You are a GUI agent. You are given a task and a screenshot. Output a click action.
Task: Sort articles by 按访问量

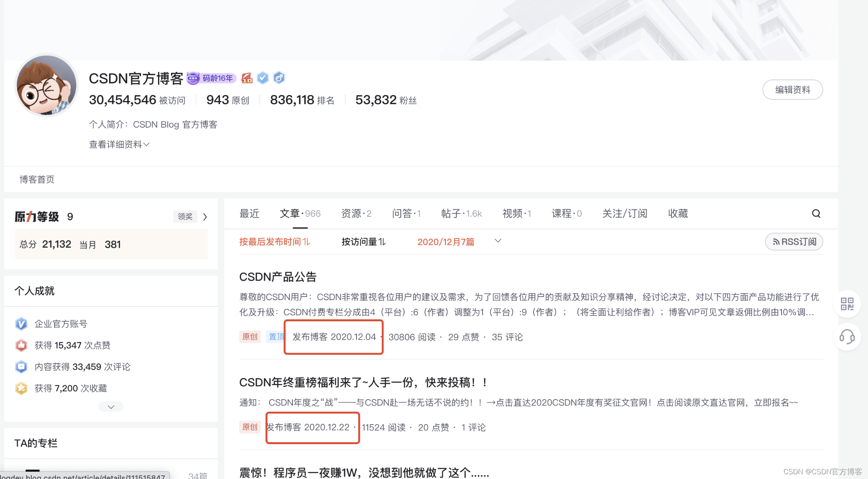[x=364, y=242]
